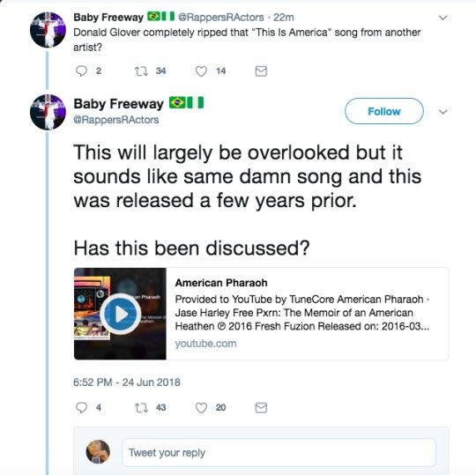Open the @RappersRActors handle on first tweet
Image resolution: width=476 pixels, height=475 pixels.
(221, 18)
